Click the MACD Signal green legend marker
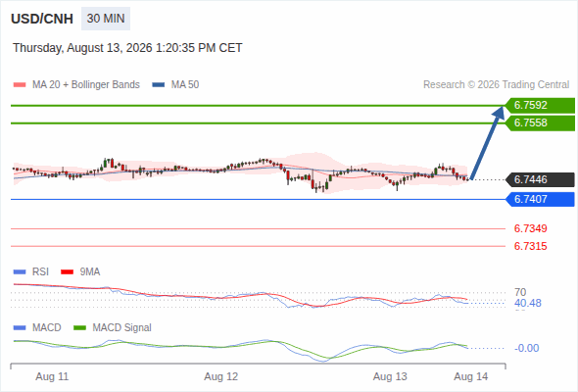The image size is (578, 392). click(x=79, y=328)
